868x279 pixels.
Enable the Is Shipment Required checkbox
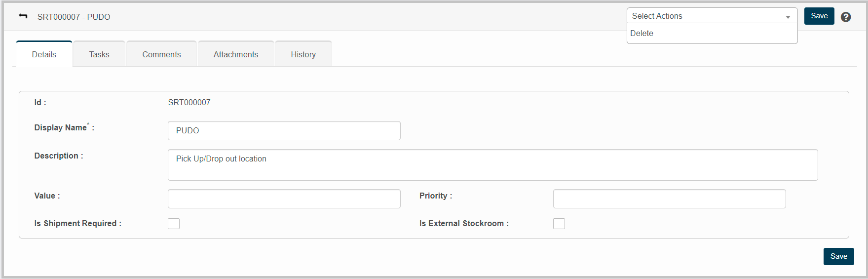point(174,224)
